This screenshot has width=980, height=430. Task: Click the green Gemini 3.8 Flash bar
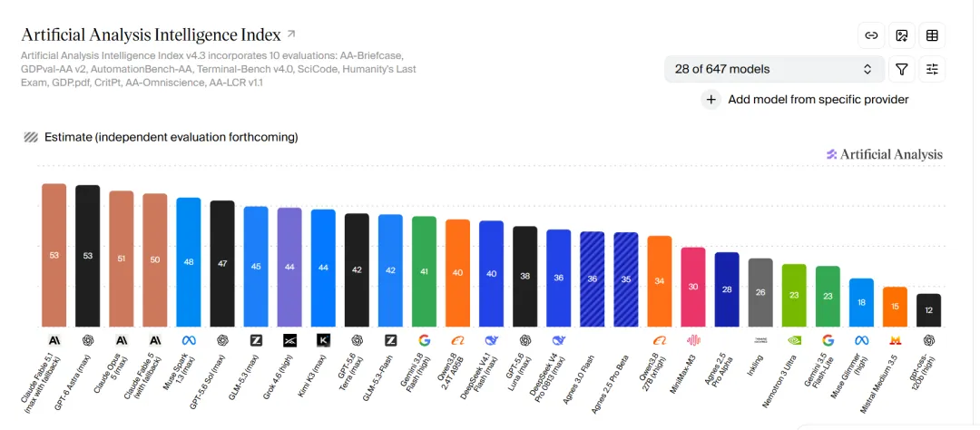point(425,271)
